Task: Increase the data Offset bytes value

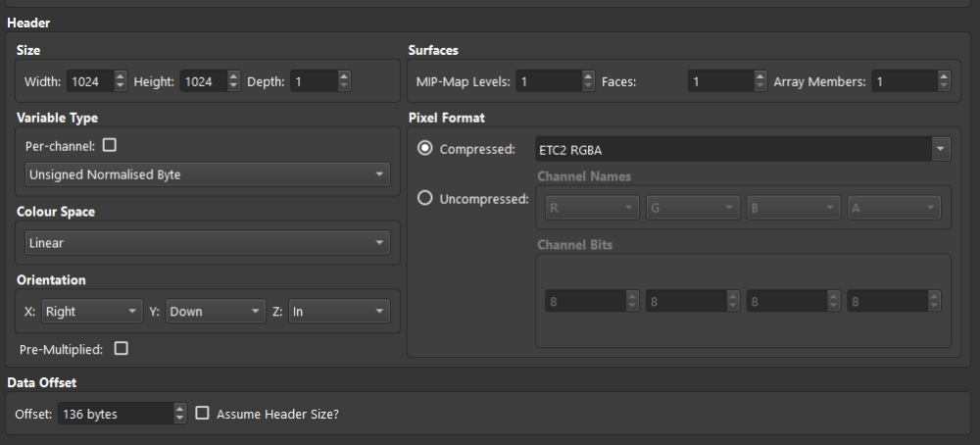Action: pos(179,409)
